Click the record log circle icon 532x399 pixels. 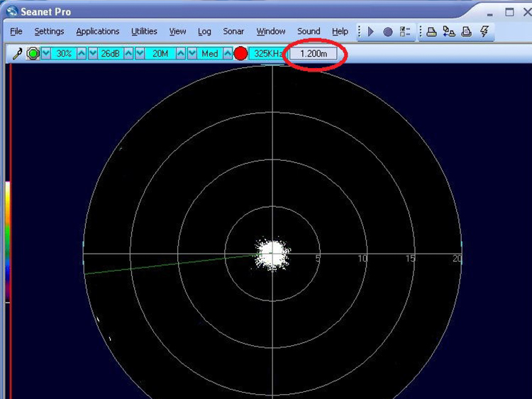[387, 32]
